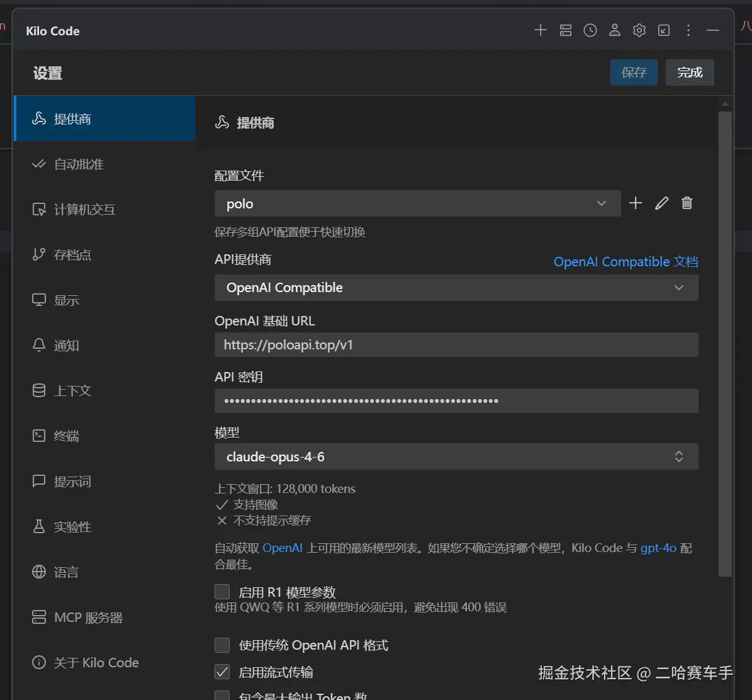This screenshot has width=752, height=700.
Task: Switch to the 通知 tab
Action: 104,345
